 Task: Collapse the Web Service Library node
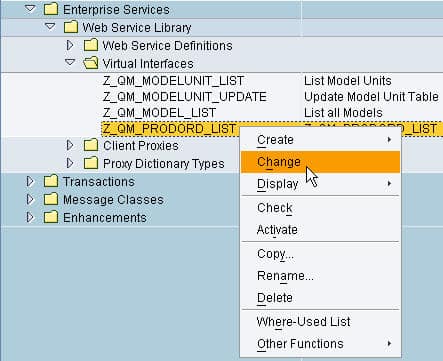50,26
